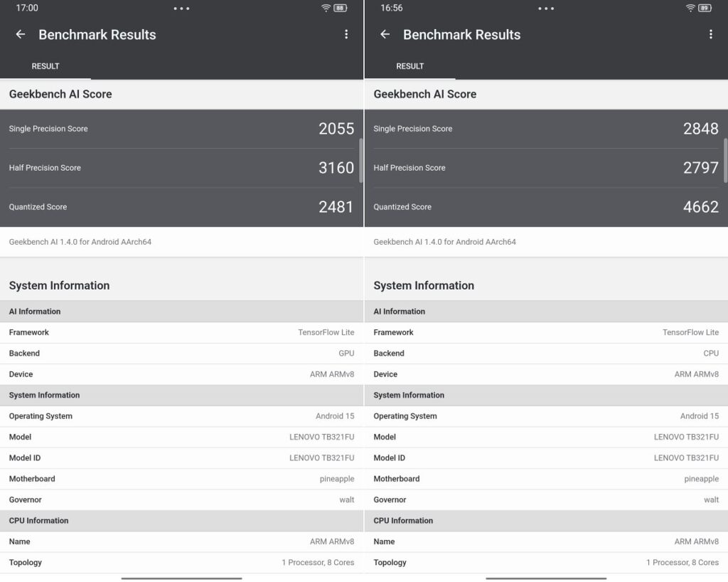Click Geekbench AI 1.4.0 version text in right screen
Screen dimensions: 728x582
[445, 242]
